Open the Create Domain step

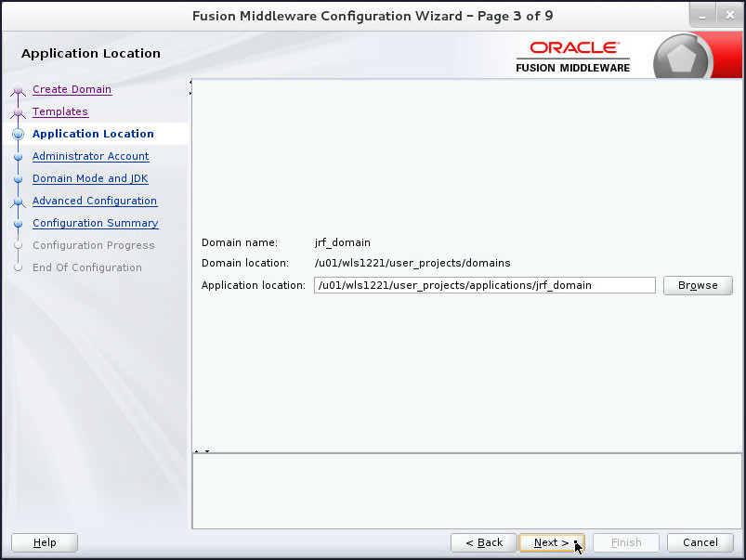click(x=72, y=89)
